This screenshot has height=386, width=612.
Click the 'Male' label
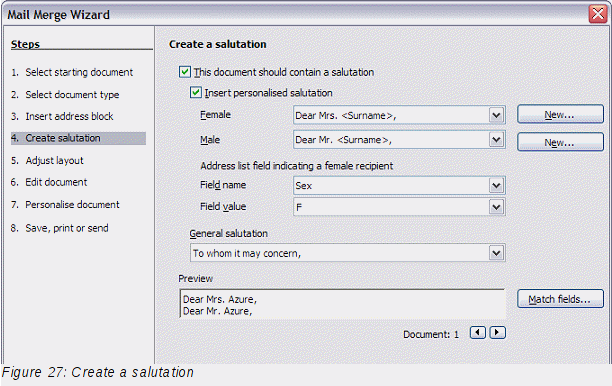(x=210, y=140)
